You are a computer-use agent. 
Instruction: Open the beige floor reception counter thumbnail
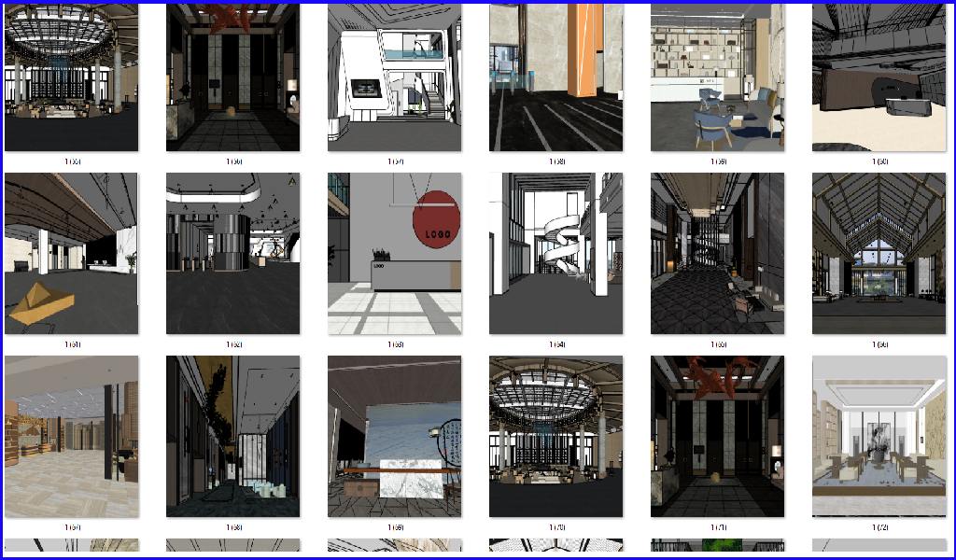pyautogui.click(x=879, y=77)
